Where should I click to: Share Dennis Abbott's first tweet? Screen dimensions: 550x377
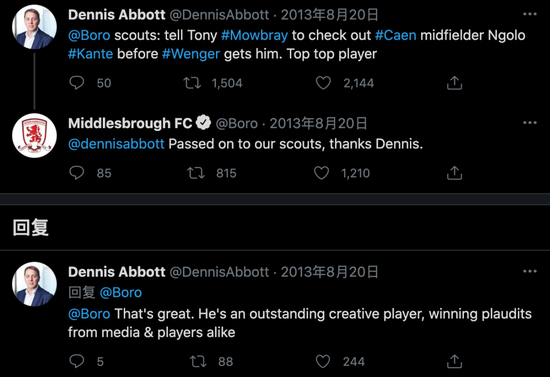pyautogui.click(x=454, y=83)
